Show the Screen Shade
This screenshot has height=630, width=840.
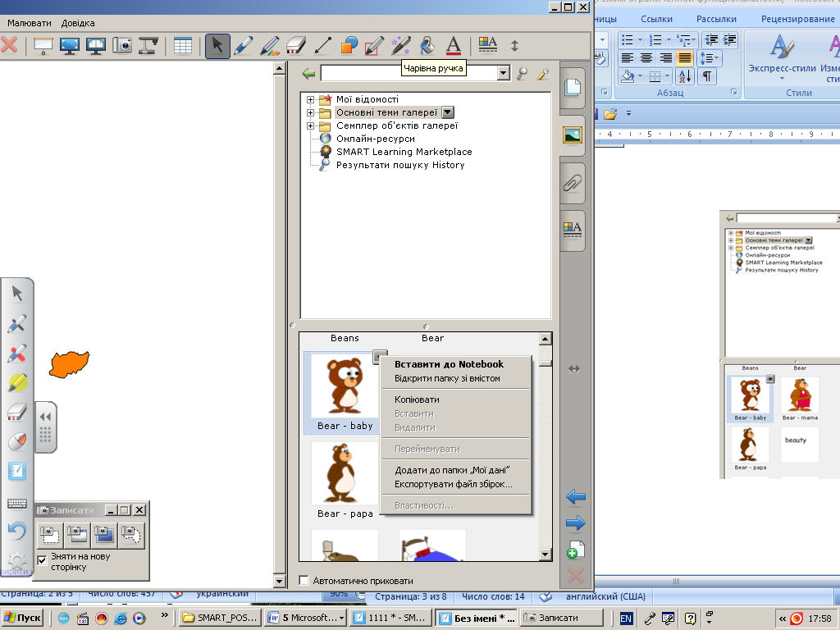tap(43, 46)
